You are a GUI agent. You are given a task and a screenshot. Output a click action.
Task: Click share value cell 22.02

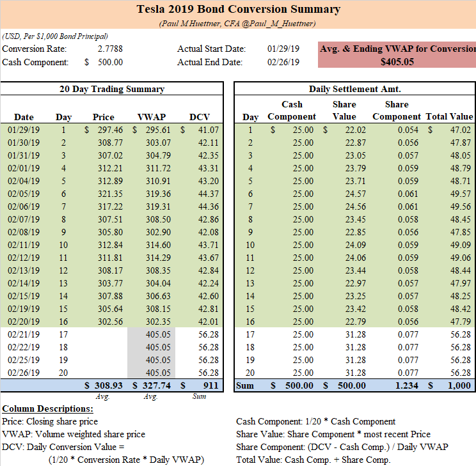pyautogui.click(x=356, y=130)
